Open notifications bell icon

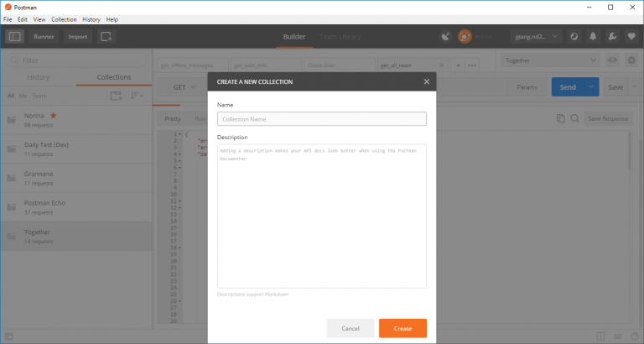tap(593, 37)
